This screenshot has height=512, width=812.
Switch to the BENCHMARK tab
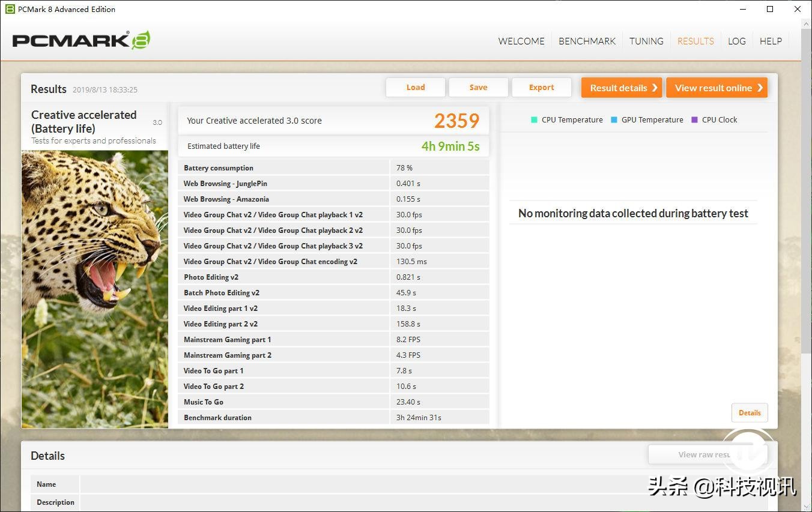tap(587, 41)
